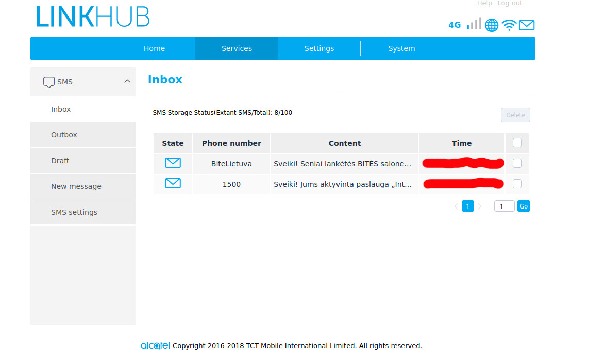Click the Go button

524,206
